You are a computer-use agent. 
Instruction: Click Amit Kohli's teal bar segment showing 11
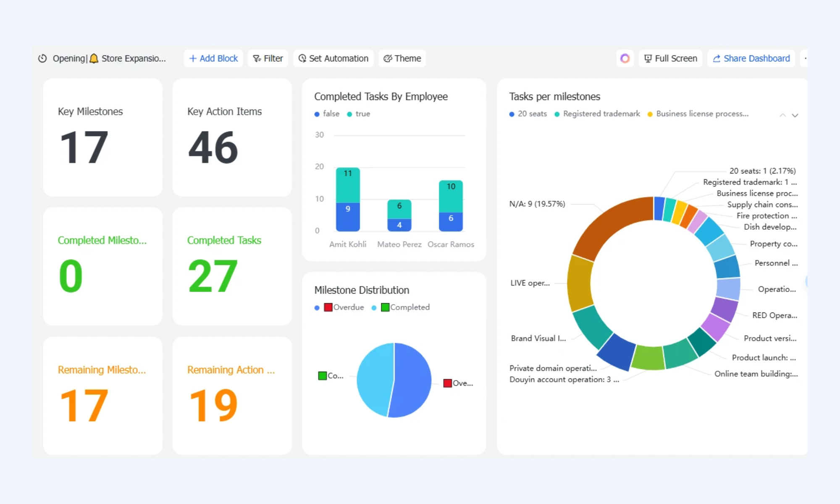coord(348,185)
